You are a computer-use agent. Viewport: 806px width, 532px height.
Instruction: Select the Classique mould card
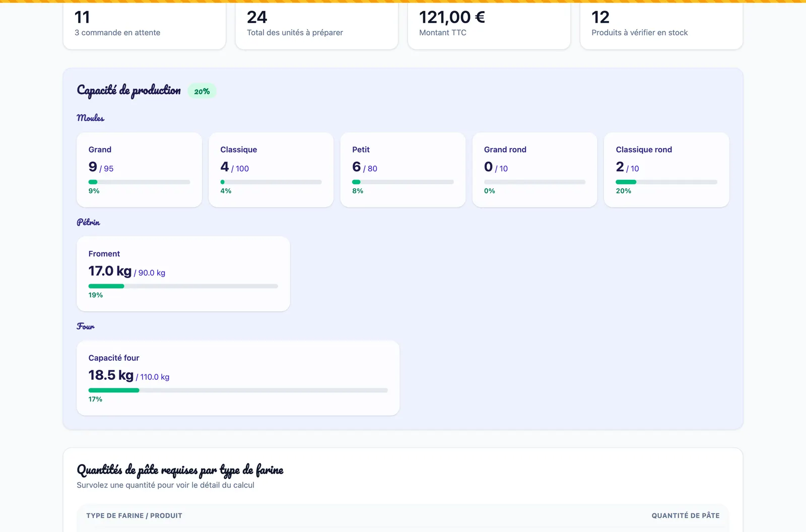271,170
